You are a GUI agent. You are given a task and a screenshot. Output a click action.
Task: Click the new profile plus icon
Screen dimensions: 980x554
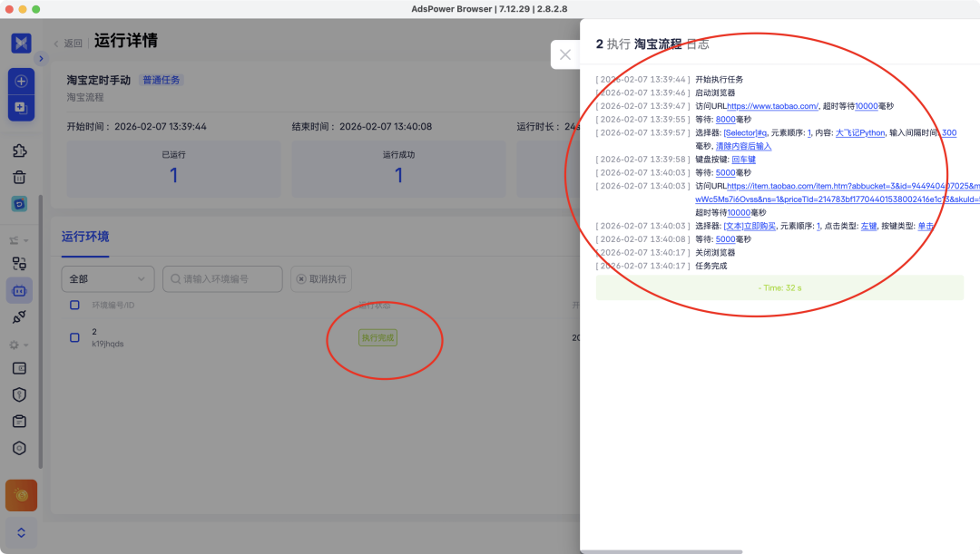point(21,82)
